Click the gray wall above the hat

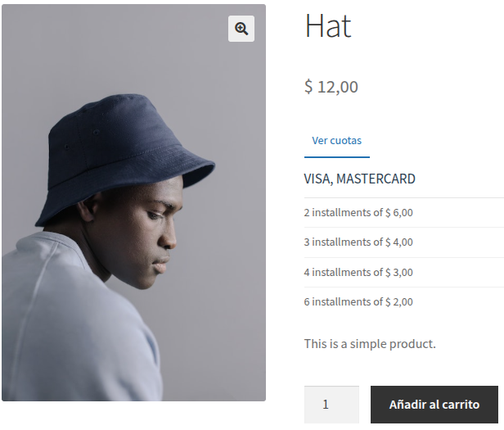[x=123, y=49]
